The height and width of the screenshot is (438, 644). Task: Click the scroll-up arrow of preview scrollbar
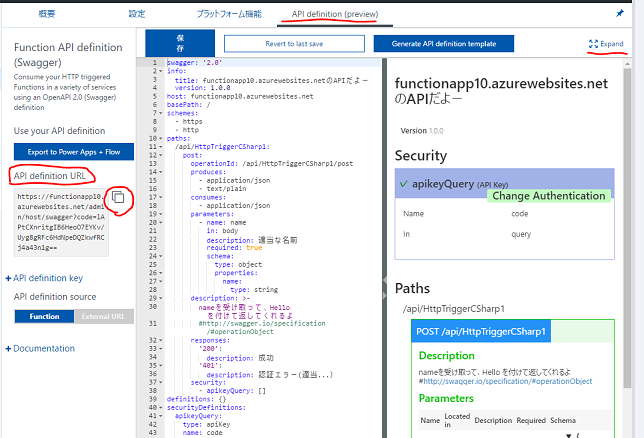[627, 64]
